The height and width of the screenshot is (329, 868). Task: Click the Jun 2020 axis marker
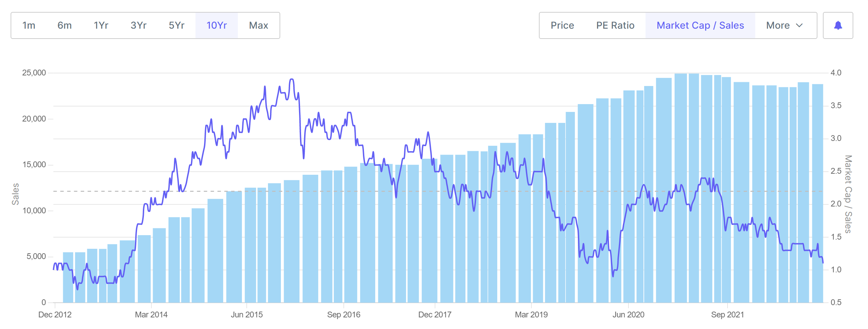coord(628,315)
